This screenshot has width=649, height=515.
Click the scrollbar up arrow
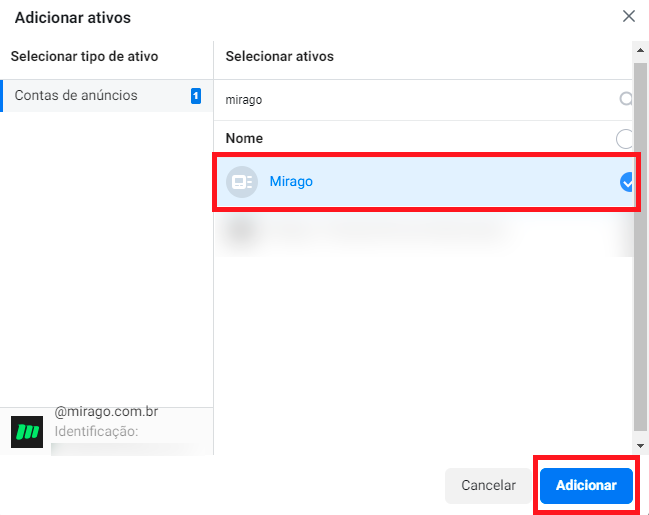coord(640,50)
